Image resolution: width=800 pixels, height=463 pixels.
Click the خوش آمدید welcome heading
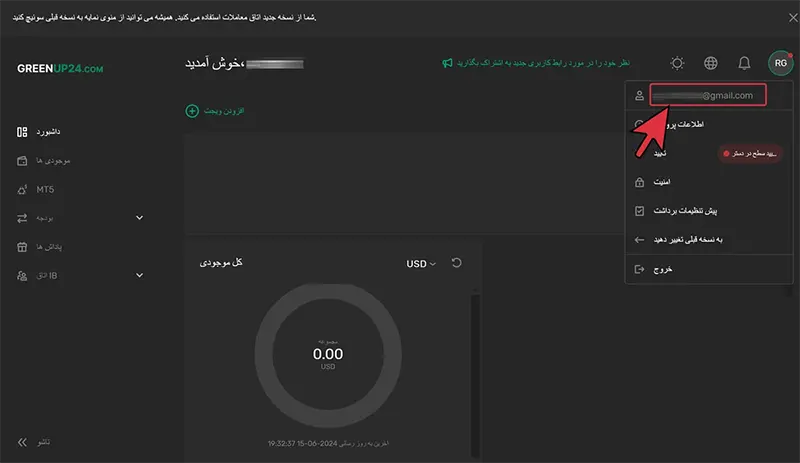click(214, 64)
